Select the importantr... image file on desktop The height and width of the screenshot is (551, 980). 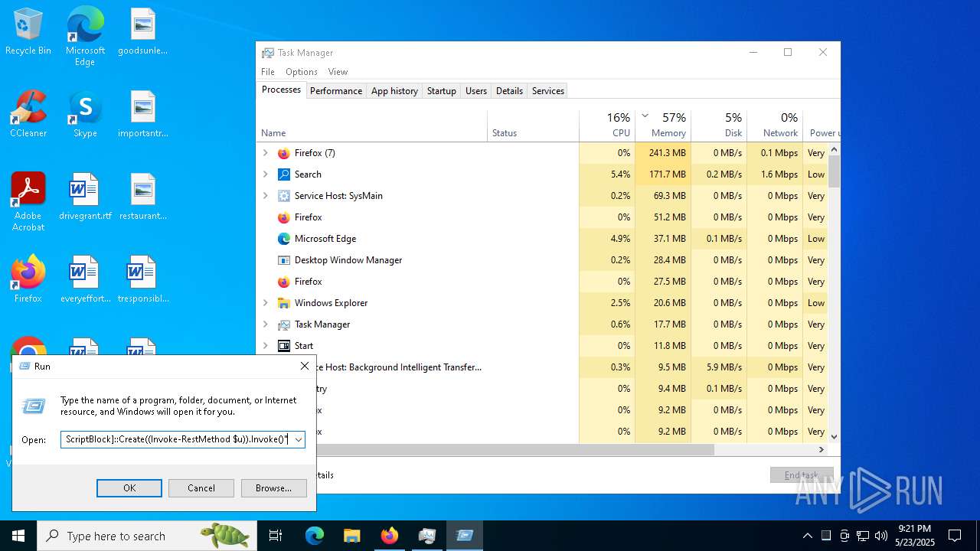tap(142, 115)
